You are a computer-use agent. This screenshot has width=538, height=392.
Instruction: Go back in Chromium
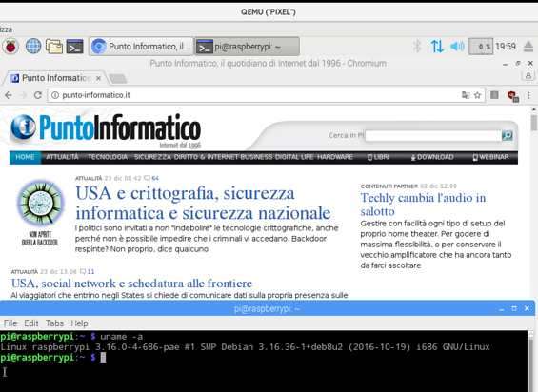pyautogui.click(x=9, y=95)
